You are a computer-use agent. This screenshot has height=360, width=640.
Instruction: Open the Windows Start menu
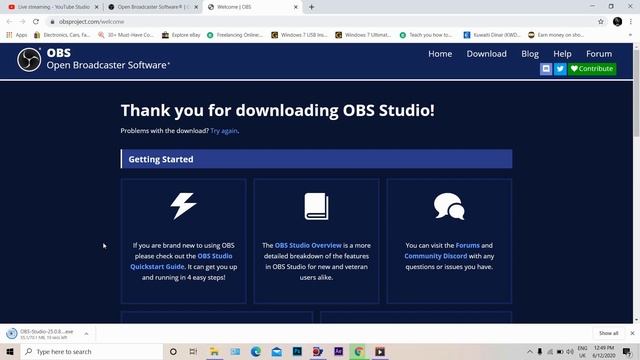[10, 351]
